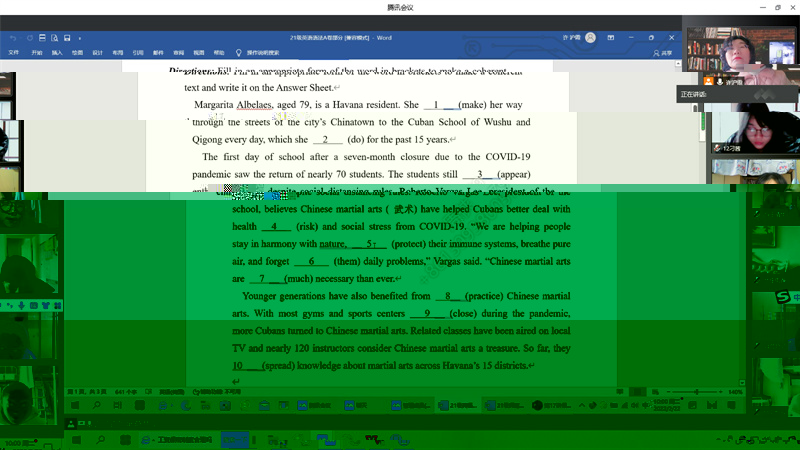Click the lightbulb icon beside the search box

[x=238, y=52]
